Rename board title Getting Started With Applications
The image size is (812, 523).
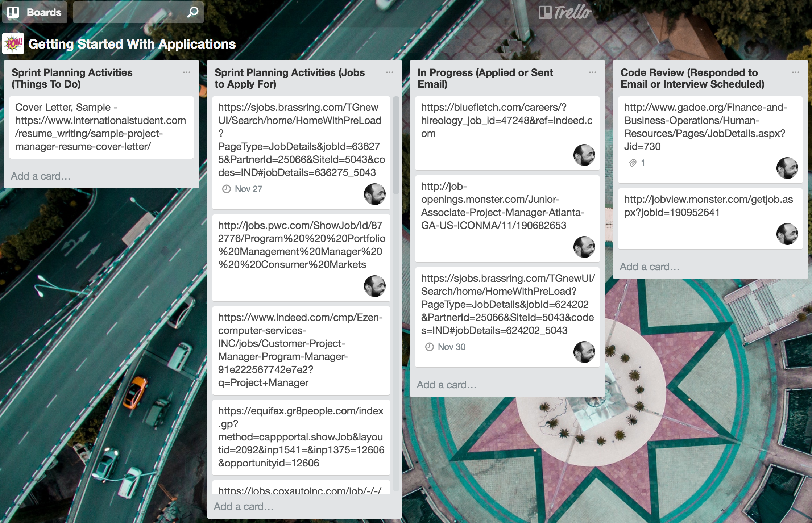click(x=132, y=44)
